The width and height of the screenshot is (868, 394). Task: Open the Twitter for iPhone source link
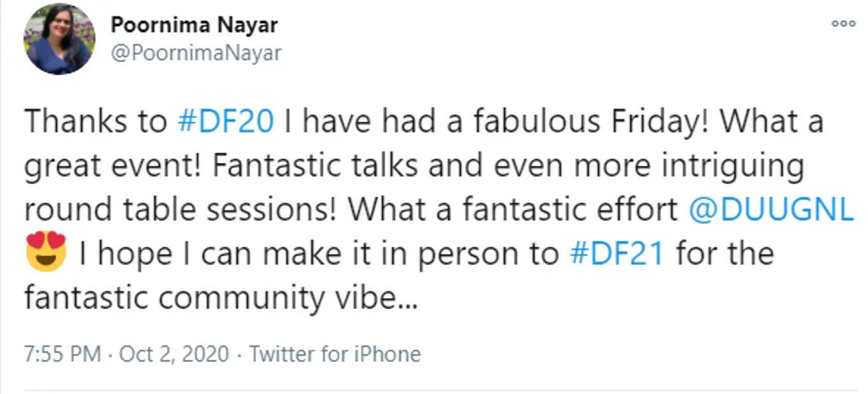[334, 354]
